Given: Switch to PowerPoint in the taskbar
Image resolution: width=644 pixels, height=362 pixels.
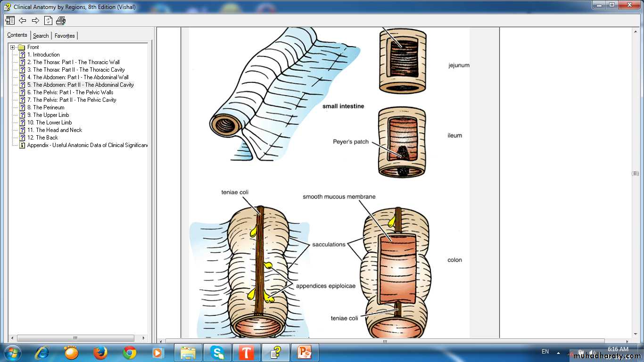Looking at the screenshot, I should 304,352.
